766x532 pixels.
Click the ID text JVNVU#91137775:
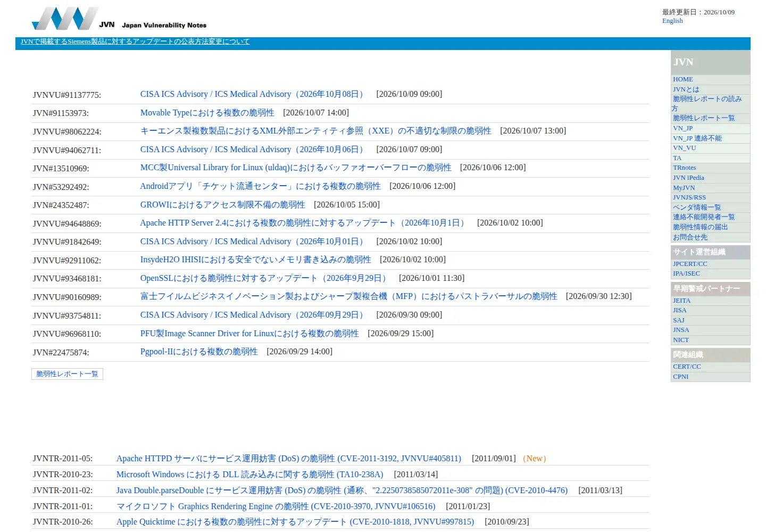click(67, 95)
